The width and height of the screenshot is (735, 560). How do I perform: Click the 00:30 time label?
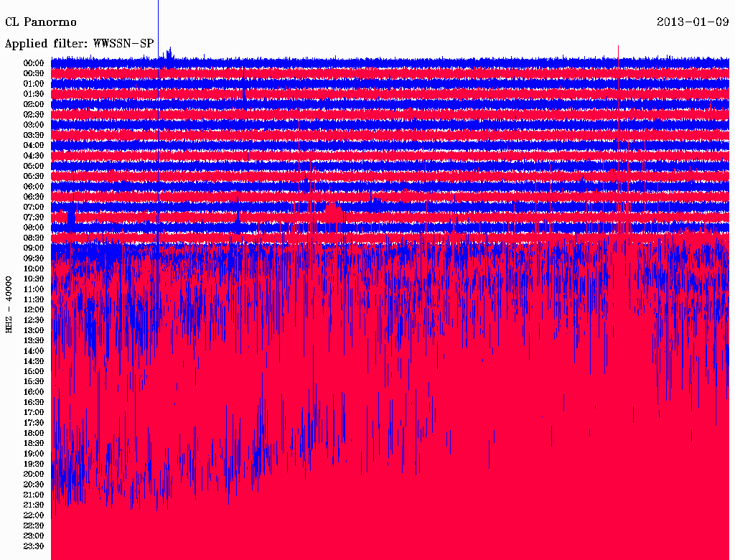tap(34, 74)
